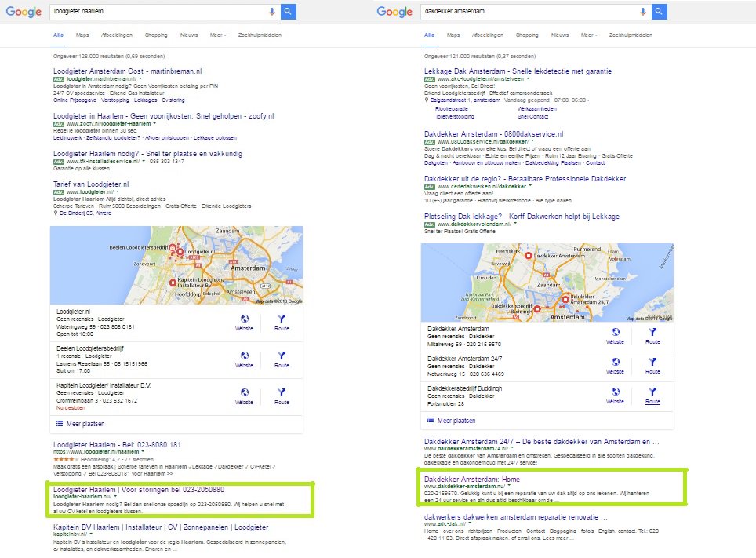Click map pin marker labeled Dakdekker Amsterdam 24/7

565,300
